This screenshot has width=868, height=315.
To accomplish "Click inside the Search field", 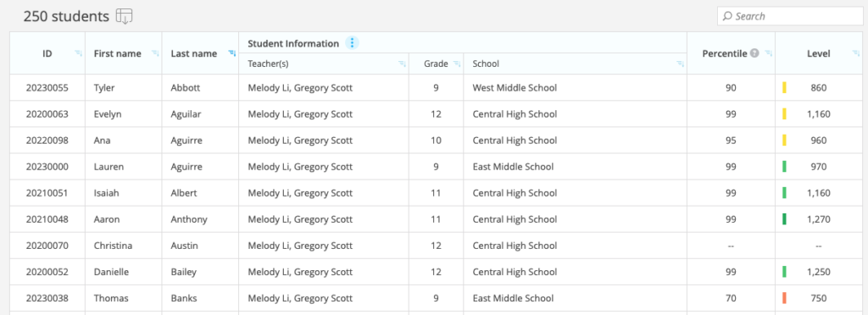I will pos(791,16).
